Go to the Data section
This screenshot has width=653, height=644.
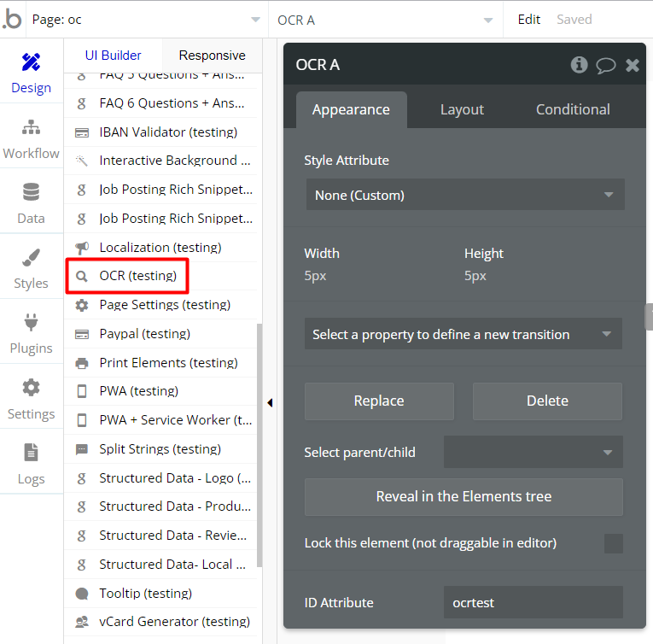31,202
